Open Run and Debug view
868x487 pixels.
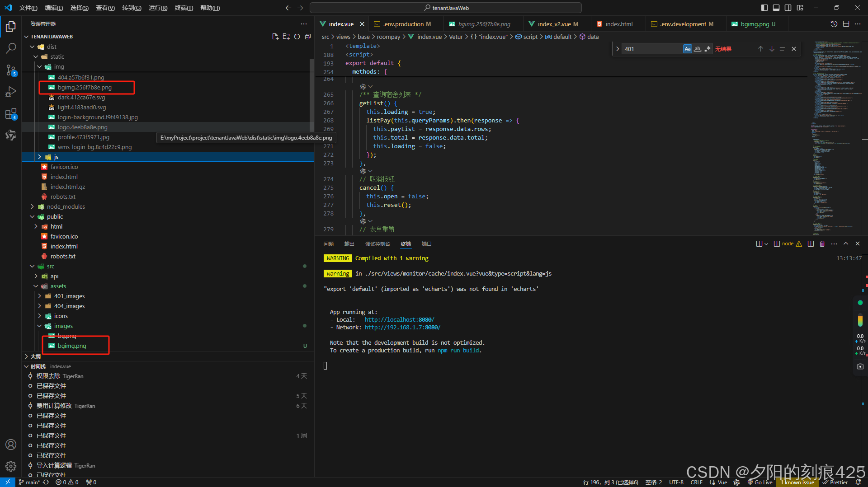coord(11,92)
